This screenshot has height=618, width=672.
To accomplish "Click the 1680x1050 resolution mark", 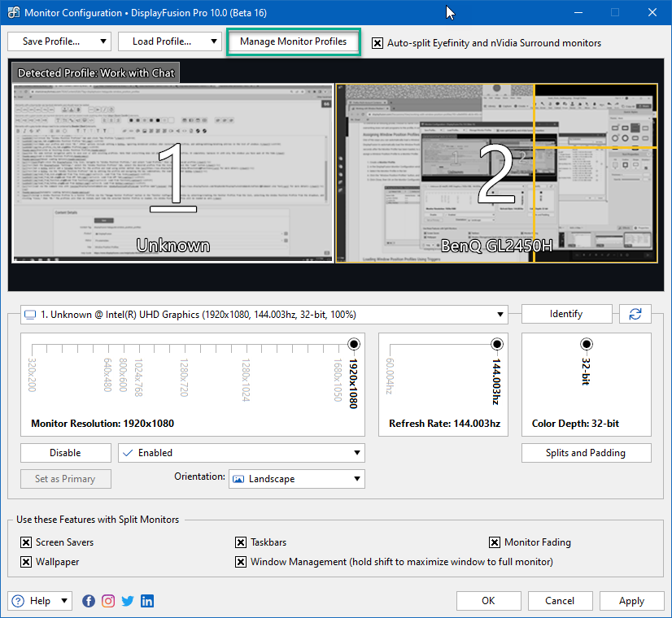I will 338,380.
